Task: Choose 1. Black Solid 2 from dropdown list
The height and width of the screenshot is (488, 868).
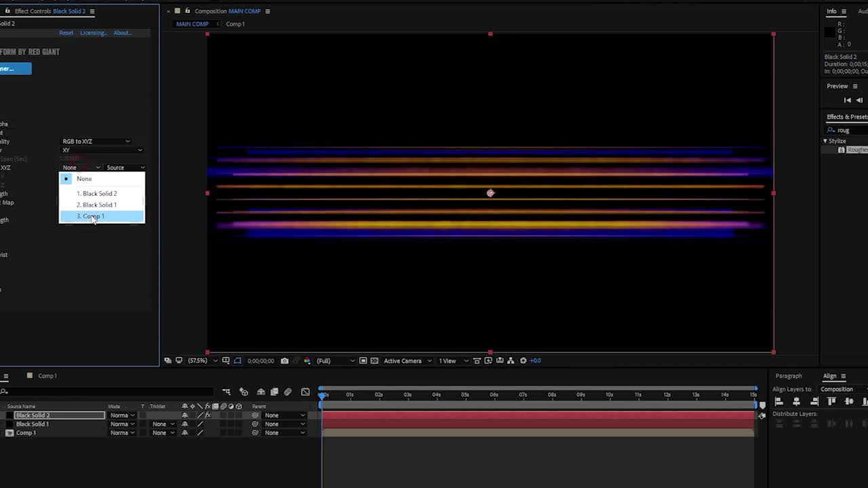Action: click(x=102, y=193)
